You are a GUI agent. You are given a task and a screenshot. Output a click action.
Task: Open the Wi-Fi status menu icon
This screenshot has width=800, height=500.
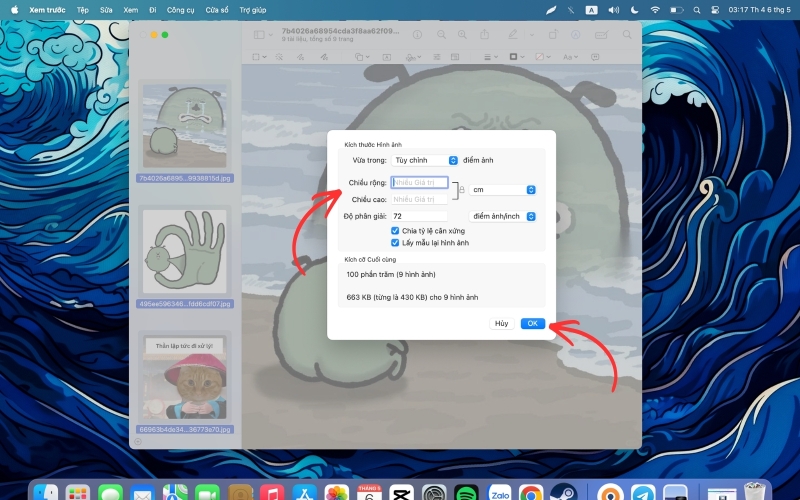[x=655, y=10]
